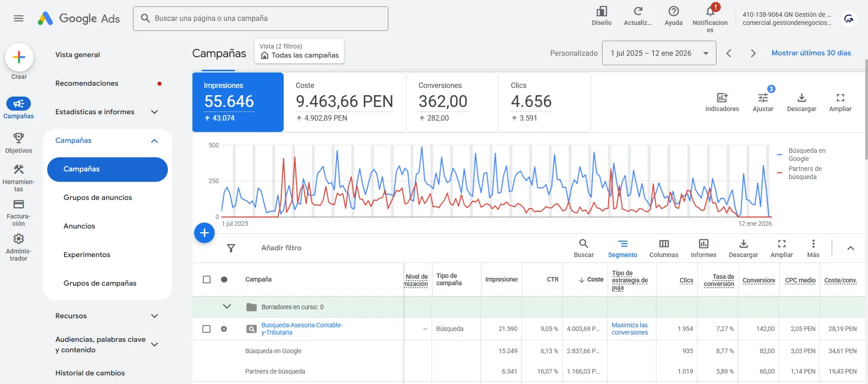This screenshot has height=384, width=868.
Task: Click the Notificaciones bell icon
Action: [x=710, y=12]
